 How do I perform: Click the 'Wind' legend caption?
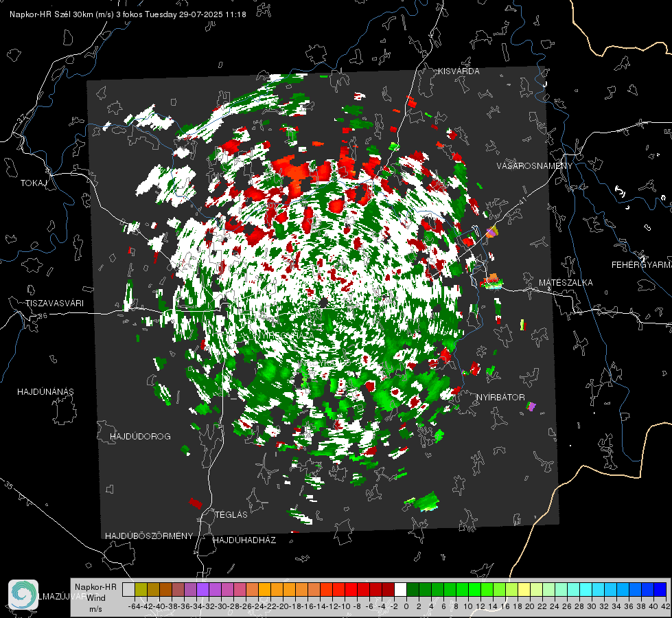(96, 598)
